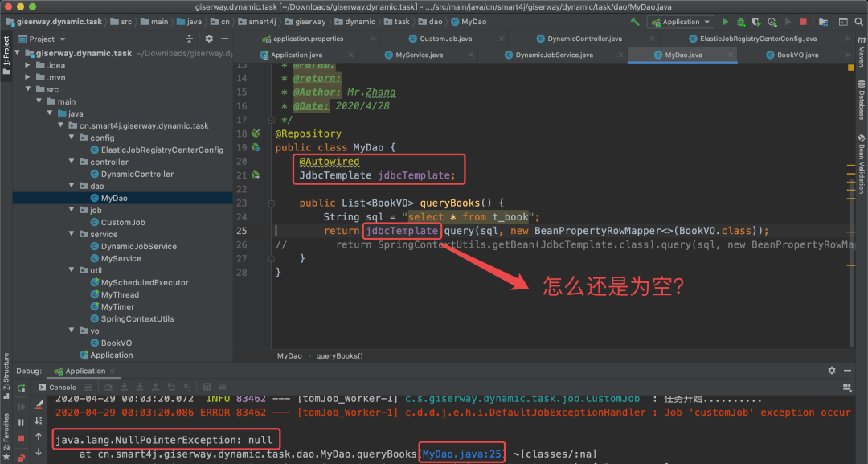This screenshot has height=464, width=868.
Task: Click Step Over in debug toolbar
Action: [x=108, y=387]
